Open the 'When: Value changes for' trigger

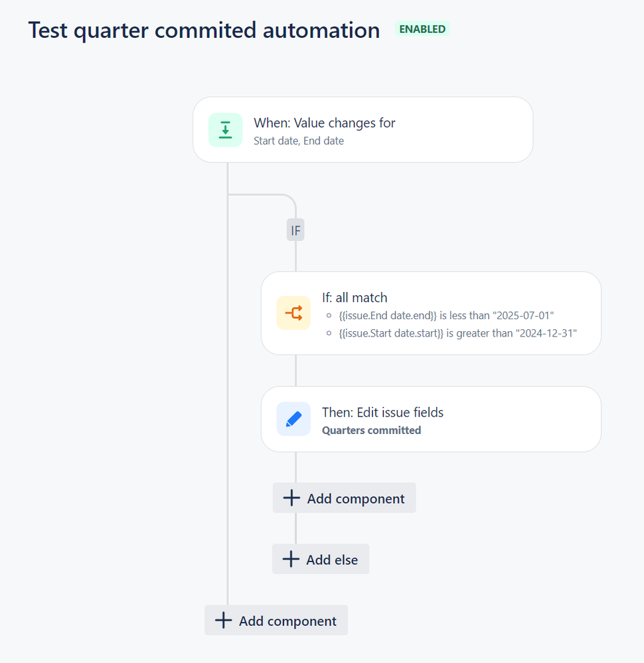[325, 123]
